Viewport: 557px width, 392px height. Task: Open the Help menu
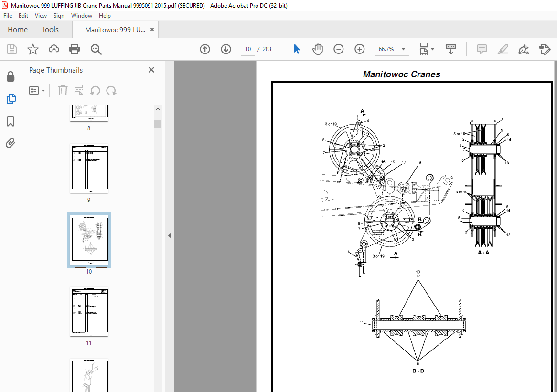tap(105, 16)
